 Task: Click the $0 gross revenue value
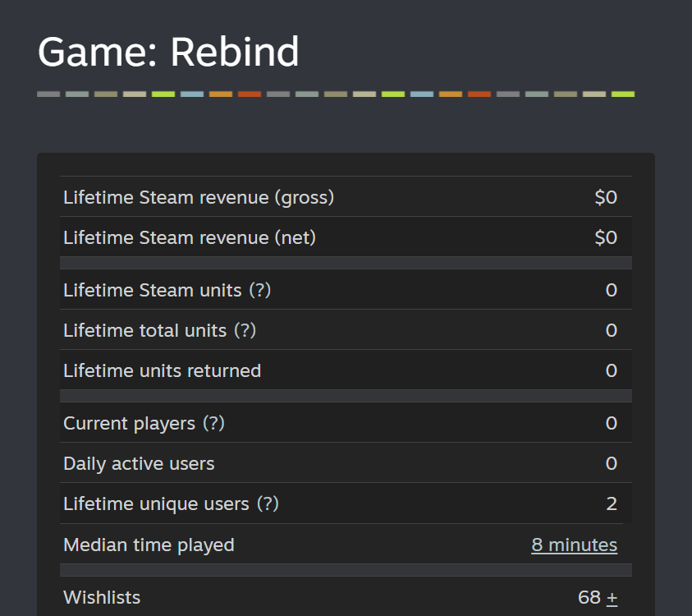[607, 197]
